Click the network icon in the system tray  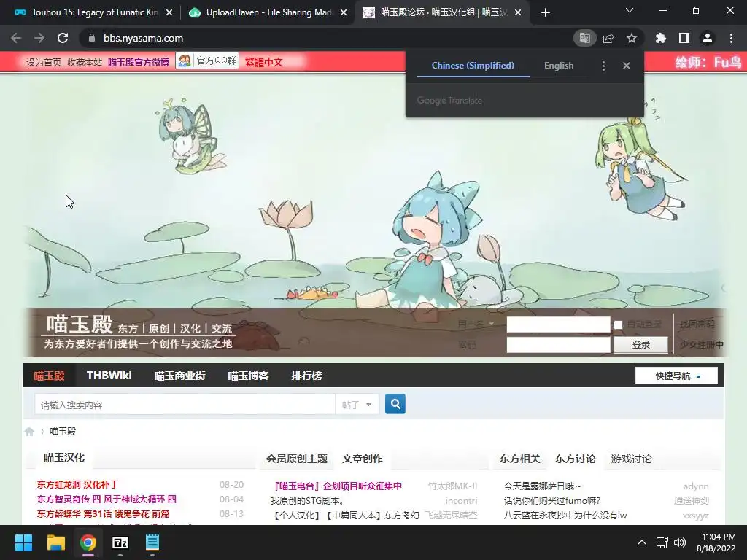(662, 542)
